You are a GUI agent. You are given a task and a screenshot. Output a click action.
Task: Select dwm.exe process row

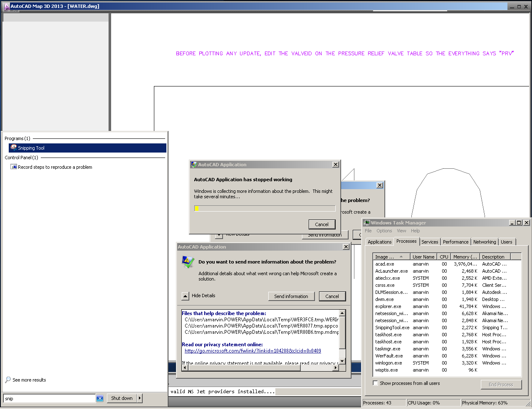[447, 299]
